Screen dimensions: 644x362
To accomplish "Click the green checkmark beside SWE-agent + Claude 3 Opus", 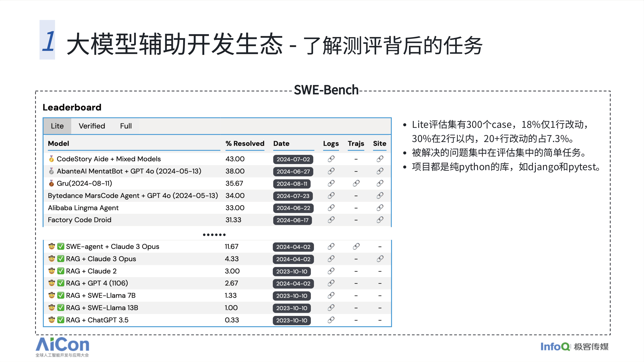I will click(61, 246).
